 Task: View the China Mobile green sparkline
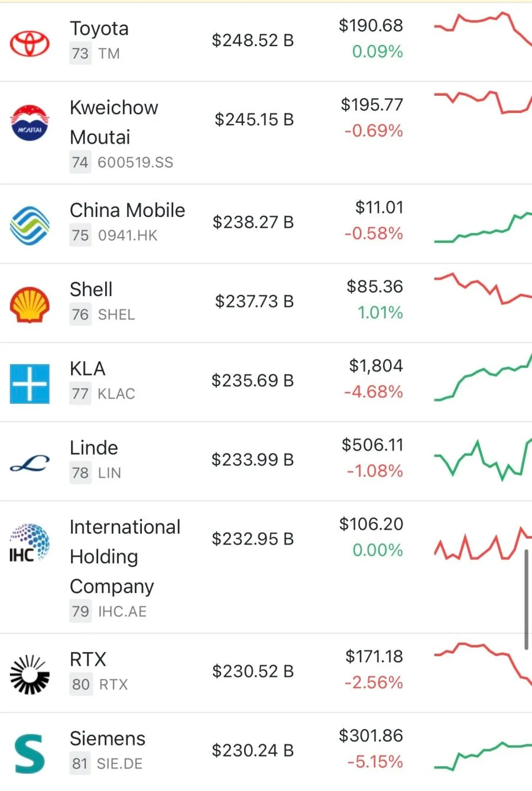[483, 227]
